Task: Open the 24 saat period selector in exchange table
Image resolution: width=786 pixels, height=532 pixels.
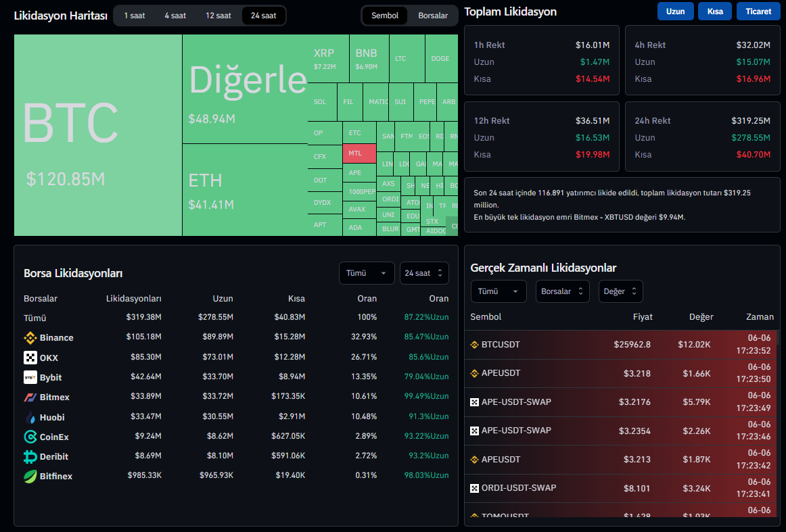Action: coord(423,273)
